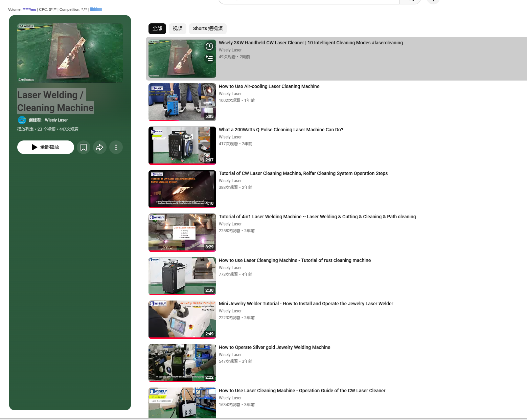Click thumbnail of CW Laser Cleaner Operation Guide

coord(182,403)
